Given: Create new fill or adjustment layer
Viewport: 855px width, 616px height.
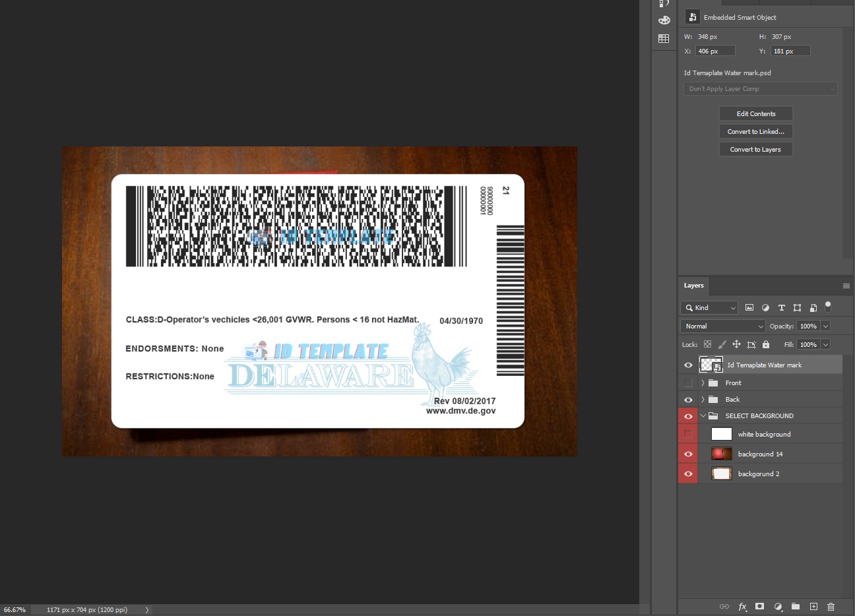Looking at the screenshot, I should 778,606.
